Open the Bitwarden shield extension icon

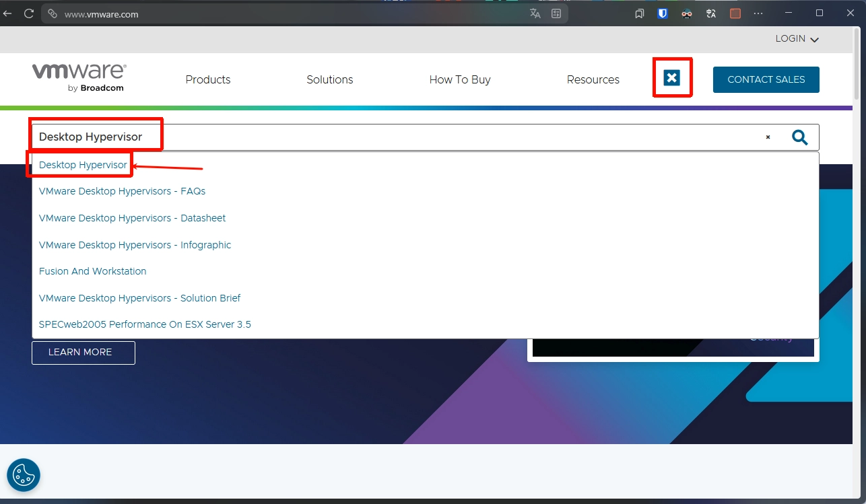click(x=663, y=13)
